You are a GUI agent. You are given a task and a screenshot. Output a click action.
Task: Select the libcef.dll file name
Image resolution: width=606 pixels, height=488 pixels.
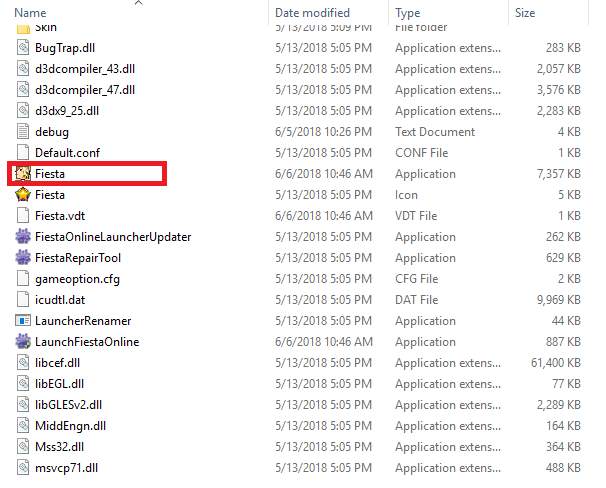coord(57,363)
